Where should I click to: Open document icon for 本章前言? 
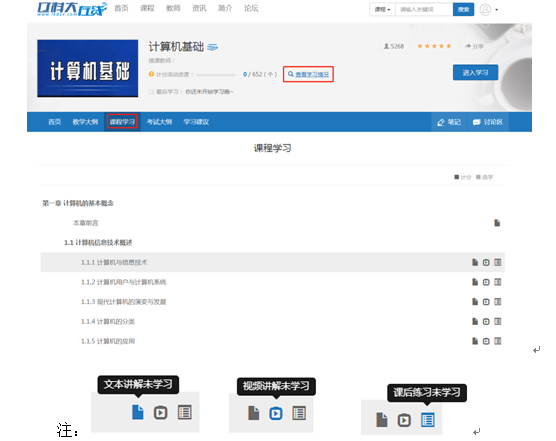[x=497, y=223]
